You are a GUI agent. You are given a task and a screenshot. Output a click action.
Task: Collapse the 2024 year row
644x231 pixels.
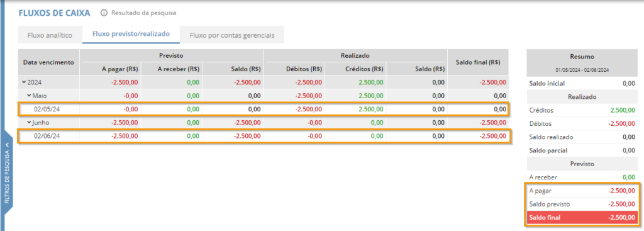pos(24,82)
